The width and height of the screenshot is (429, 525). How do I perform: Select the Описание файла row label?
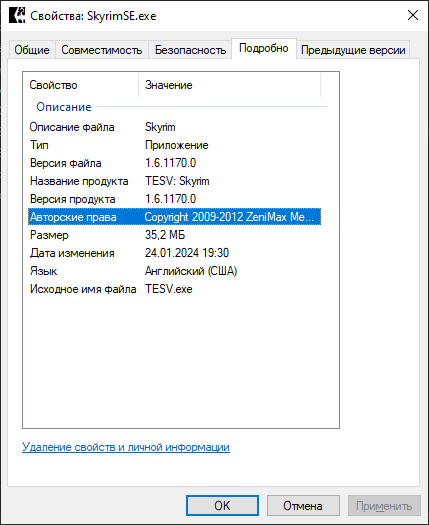tap(72, 127)
